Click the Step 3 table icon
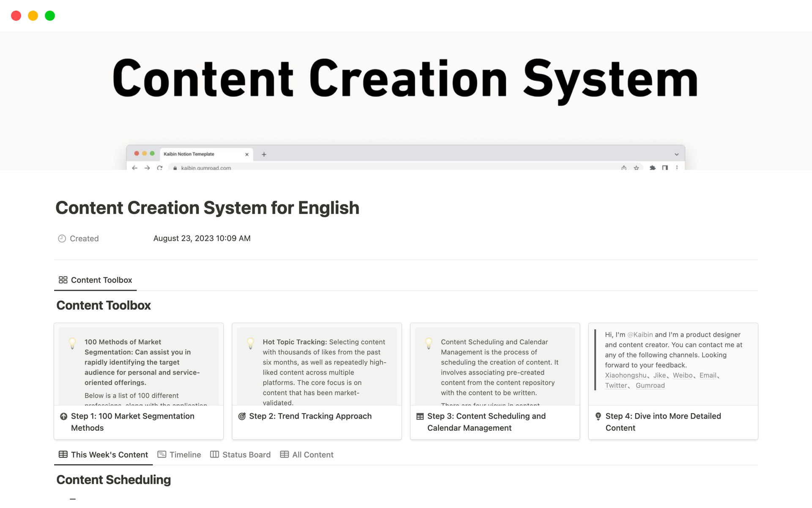Image resolution: width=812 pixels, height=508 pixels. pyautogui.click(x=420, y=416)
